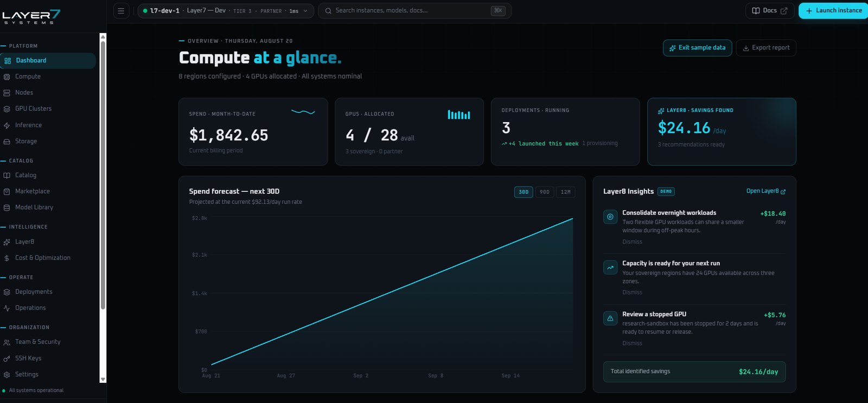Image resolution: width=868 pixels, height=403 pixels.
Task: Click the Model Library icon
Action: click(x=7, y=207)
